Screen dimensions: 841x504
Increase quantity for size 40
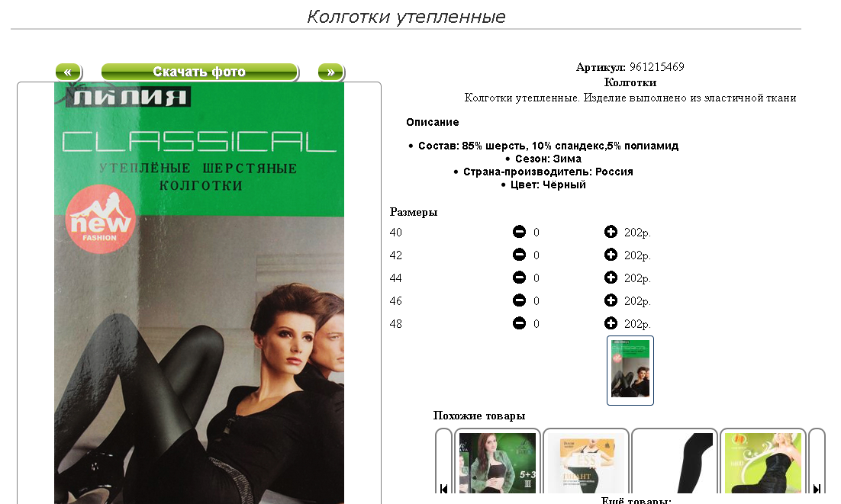(611, 231)
